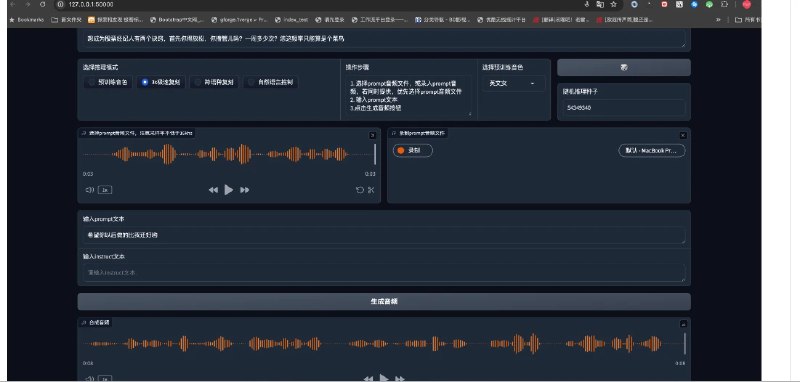Fast-forward the prompt audio clip
Viewport: 800px width, 382px height.
tap(244, 190)
